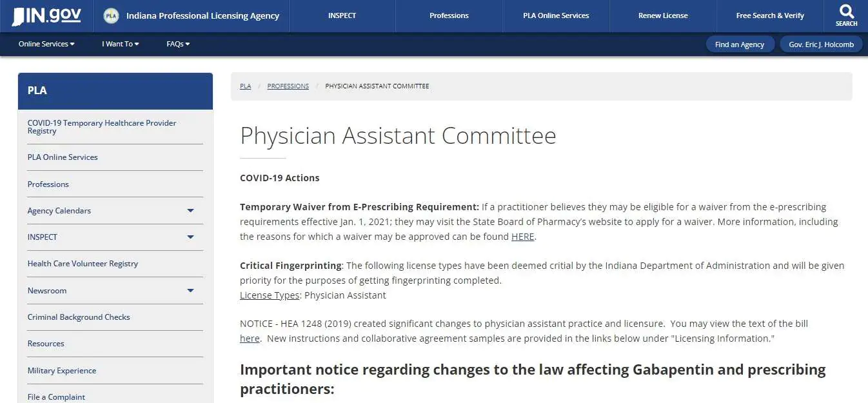The width and height of the screenshot is (868, 403).
Task: Select Professions in the top navigation
Action: pyautogui.click(x=449, y=15)
